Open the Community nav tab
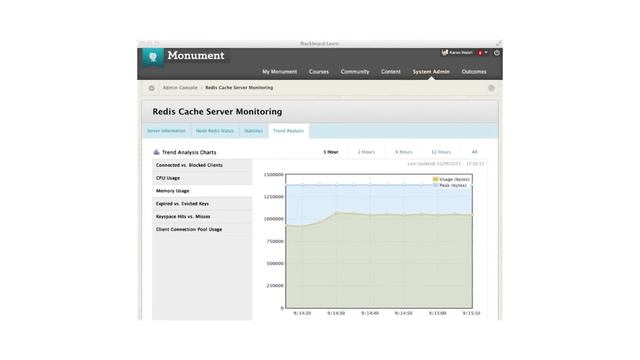 pos(355,71)
